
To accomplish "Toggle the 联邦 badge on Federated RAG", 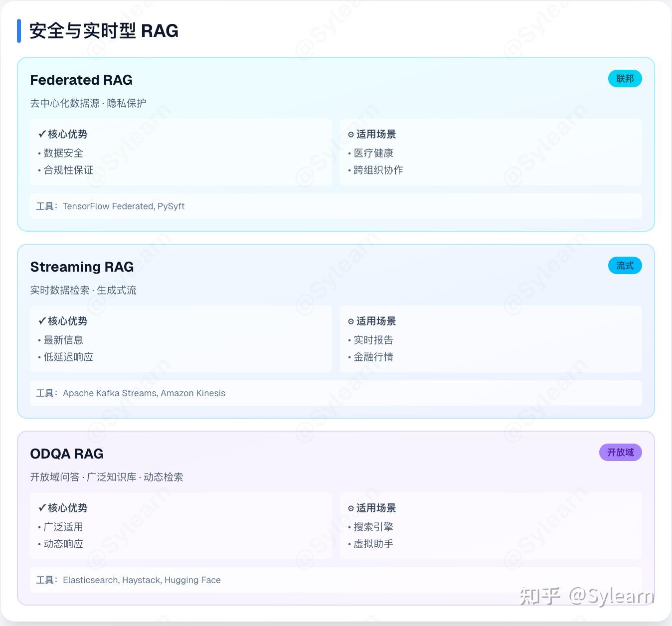I will point(625,78).
